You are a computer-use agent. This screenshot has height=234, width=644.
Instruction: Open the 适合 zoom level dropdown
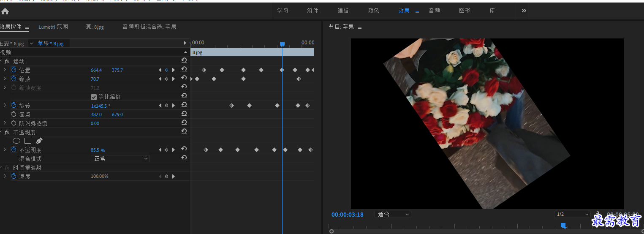(393, 215)
